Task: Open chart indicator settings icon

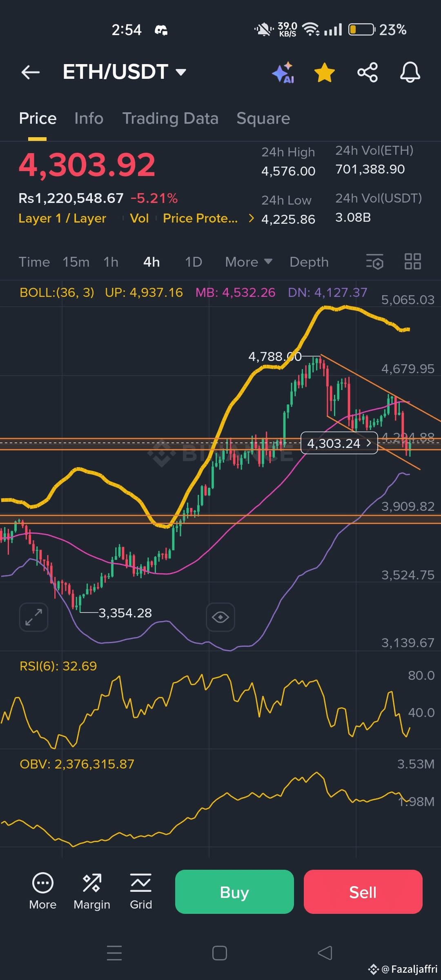Action: pos(374,262)
